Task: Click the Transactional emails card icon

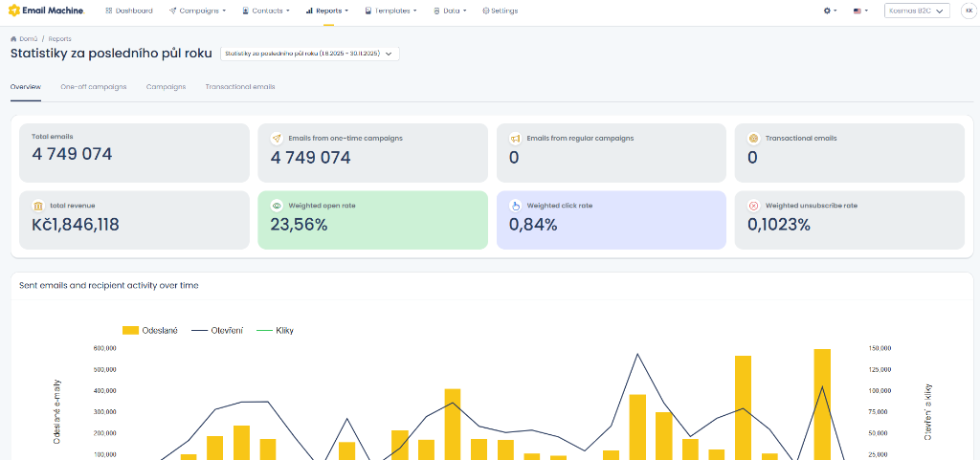Action: tap(753, 138)
